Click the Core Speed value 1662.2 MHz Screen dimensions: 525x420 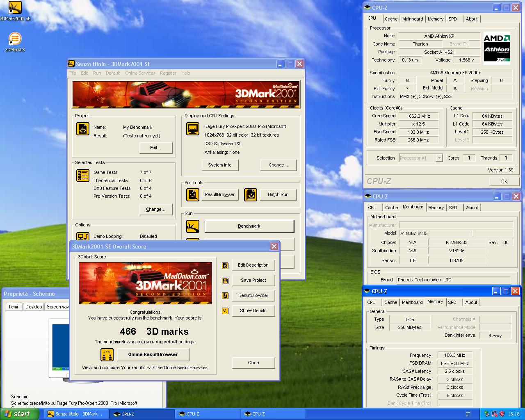click(418, 116)
